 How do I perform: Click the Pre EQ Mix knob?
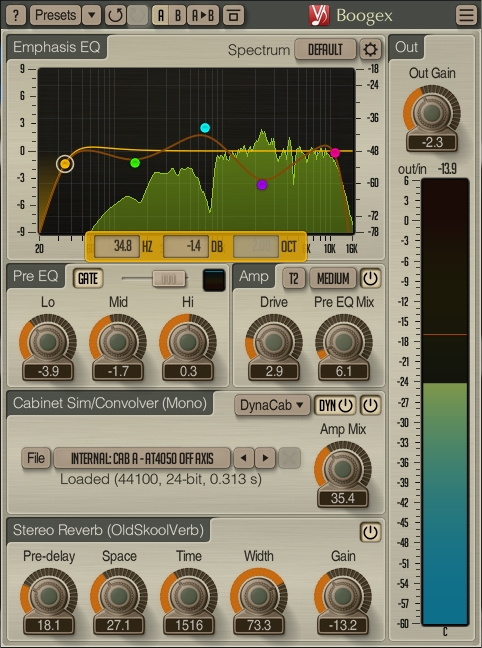point(344,342)
